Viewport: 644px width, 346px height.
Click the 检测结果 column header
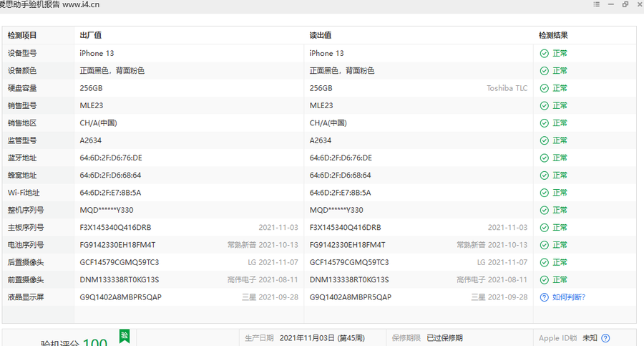pyautogui.click(x=553, y=35)
